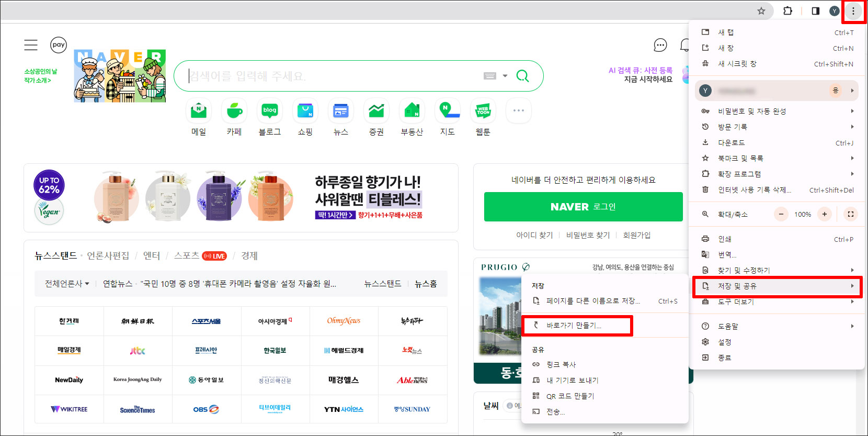
Task: Choose 페이지를 다른 이름으로 저장 option
Action: click(x=605, y=301)
